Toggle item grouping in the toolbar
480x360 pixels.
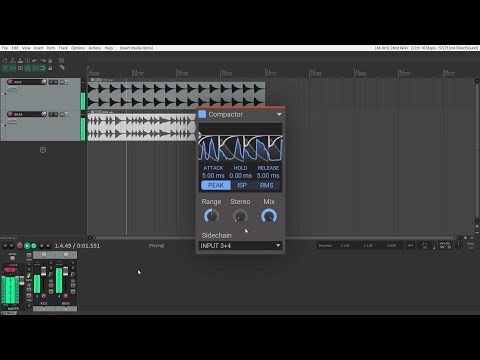coord(13,68)
